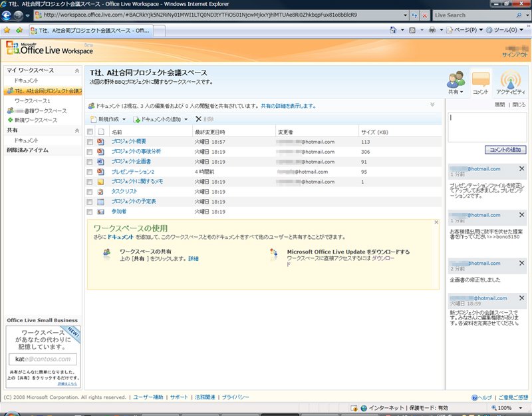The width and height of the screenshot is (532, 416).
Task: Click the Favorites star icon
Action: click(7, 30)
